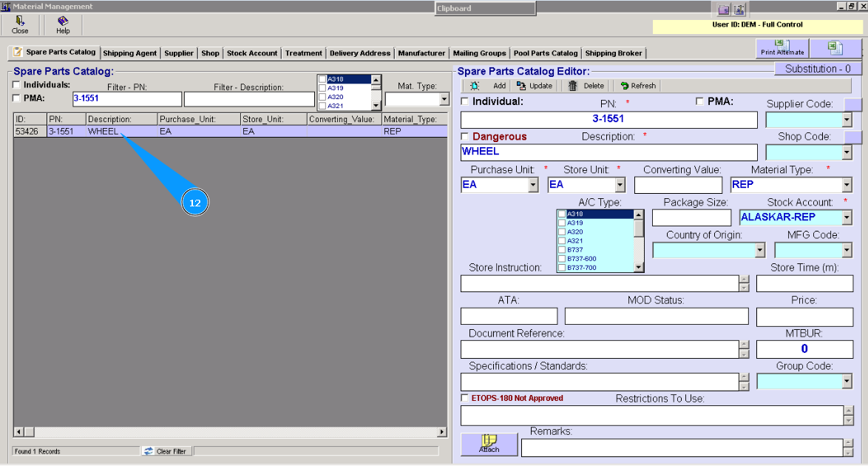Click the Delete trash icon
This screenshot has height=466, width=868.
[573, 86]
